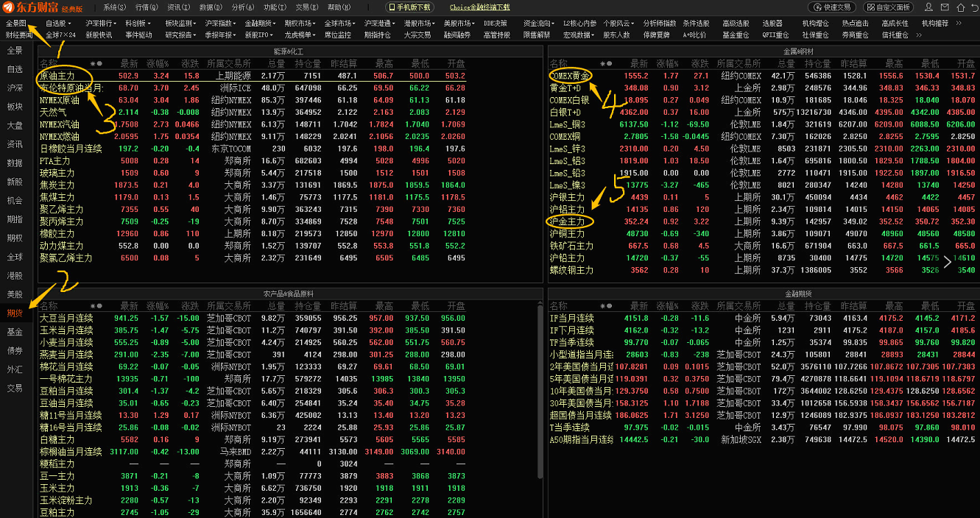Sort by 涨幅% in 能源化工 panel
The width and height of the screenshot is (980, 518).
pos(156,64)
